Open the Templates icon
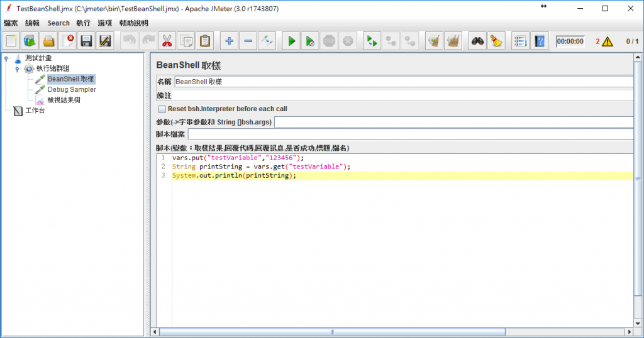Viewport: 644px width, 338px height. pos(30,41)
